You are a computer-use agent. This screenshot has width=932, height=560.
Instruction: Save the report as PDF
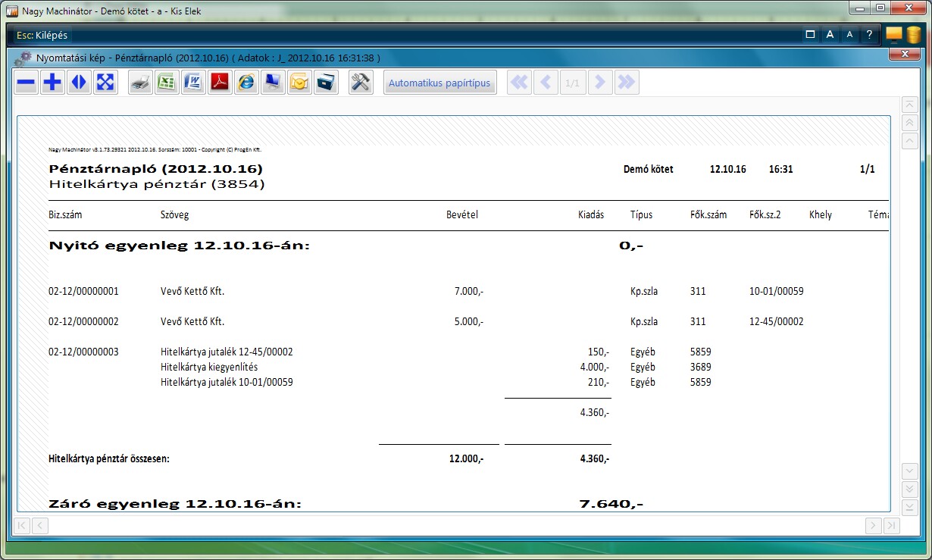220,83
